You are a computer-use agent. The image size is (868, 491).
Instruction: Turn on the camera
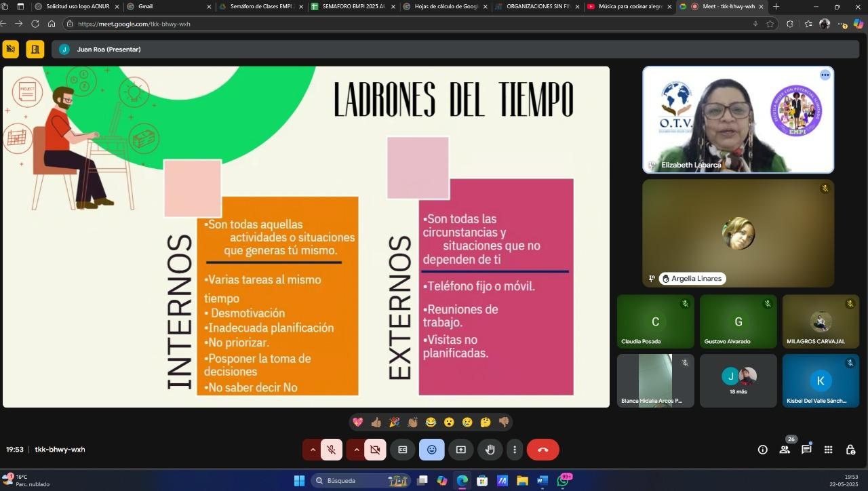(x=375, y=450)
